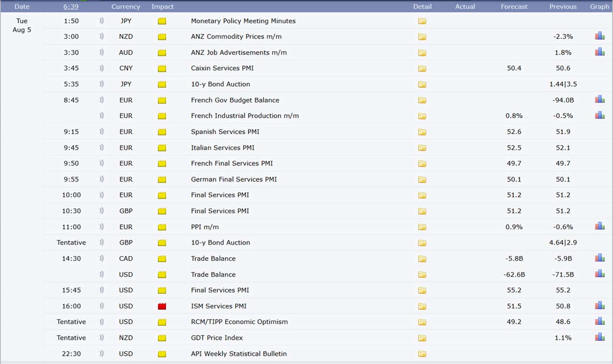
Task: Click the Tue Aug 5 date cell
Action: coord(22,25)
